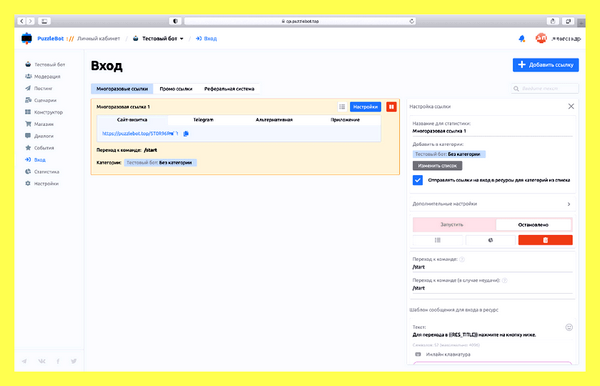The image size is (600, 386).
Task: Click help icon next to в случае неудачи
Action: (x=504, y=280)
